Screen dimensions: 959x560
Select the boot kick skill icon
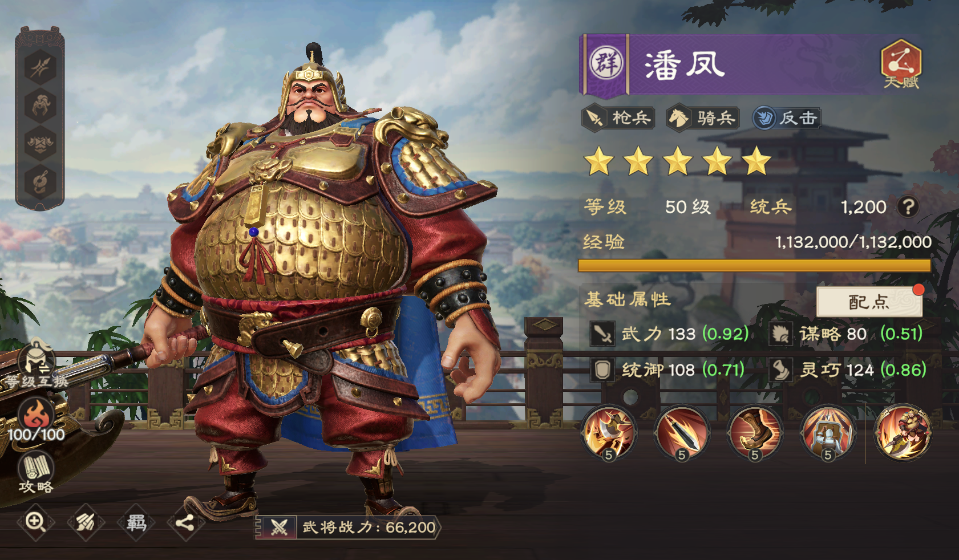tap(755, 433)
